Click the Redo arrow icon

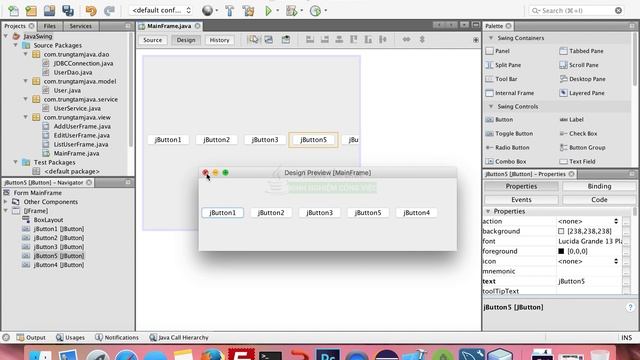[x=109, y=11]
